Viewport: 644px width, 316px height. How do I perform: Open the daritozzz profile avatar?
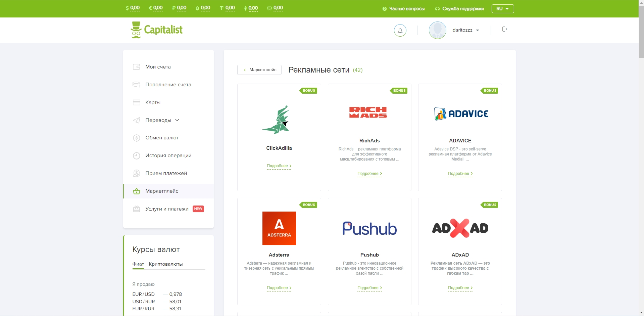click(437, 30)
